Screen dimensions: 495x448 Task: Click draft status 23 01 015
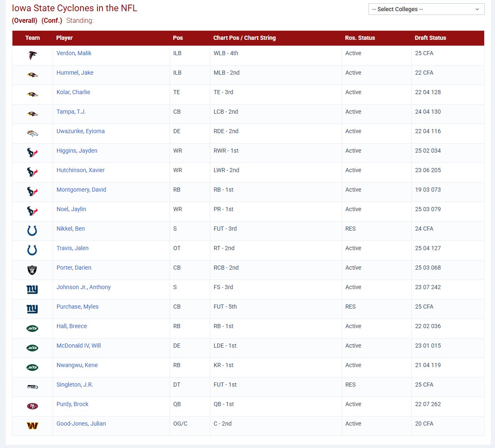[428, 346]
